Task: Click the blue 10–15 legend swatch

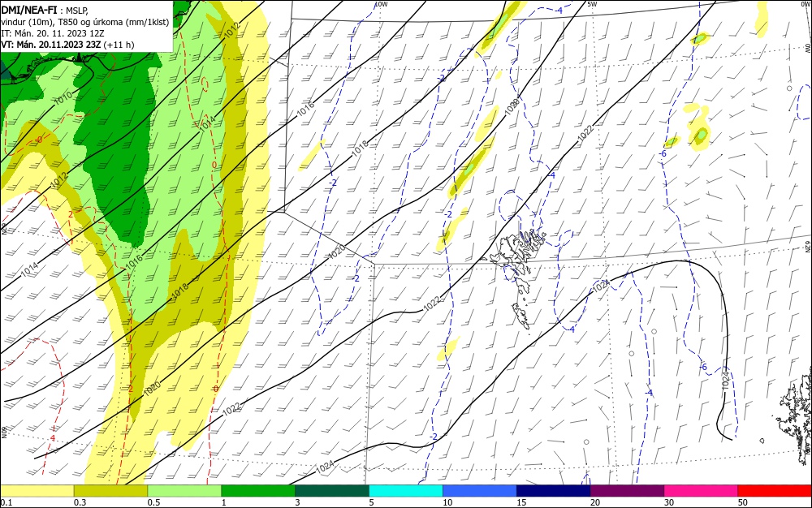Action: pos(480,491)
